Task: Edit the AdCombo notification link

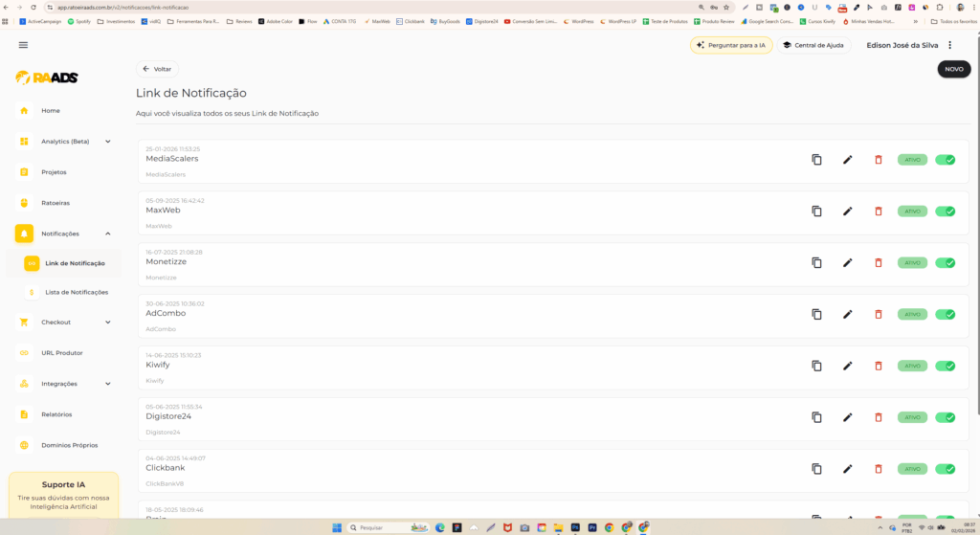Action: pyautogui.click(x=848, y=314)
